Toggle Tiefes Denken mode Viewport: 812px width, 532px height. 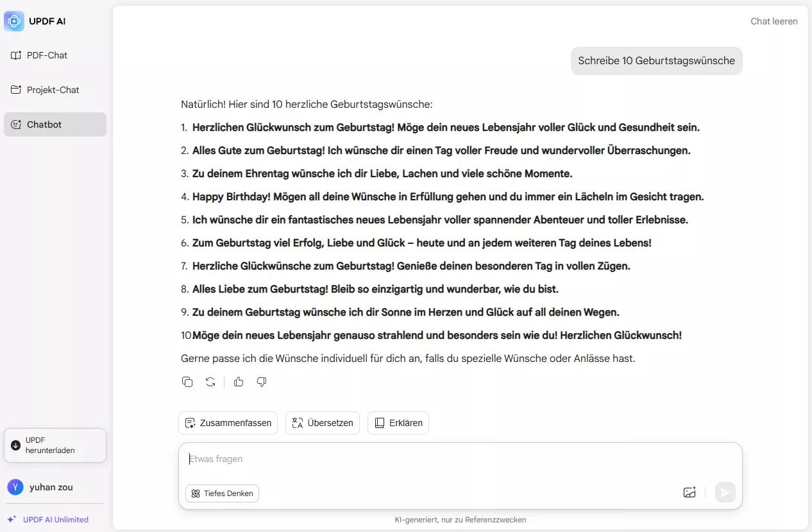coord(222,493)
